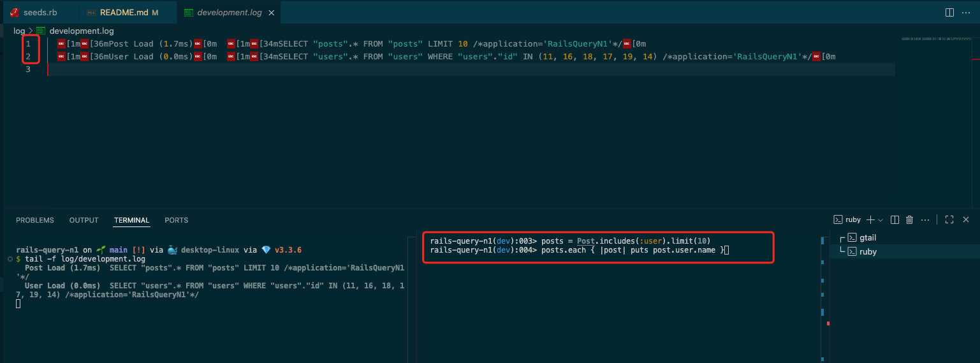Maximize the terminal panel size

949,219
